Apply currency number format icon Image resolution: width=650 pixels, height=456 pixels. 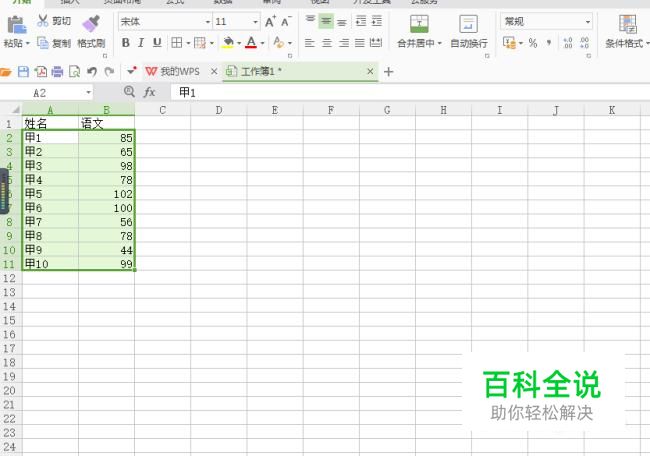coord(509,43)
